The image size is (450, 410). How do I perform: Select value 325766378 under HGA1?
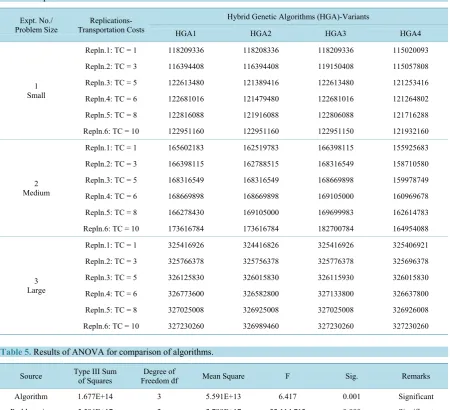tap(186, 261)
